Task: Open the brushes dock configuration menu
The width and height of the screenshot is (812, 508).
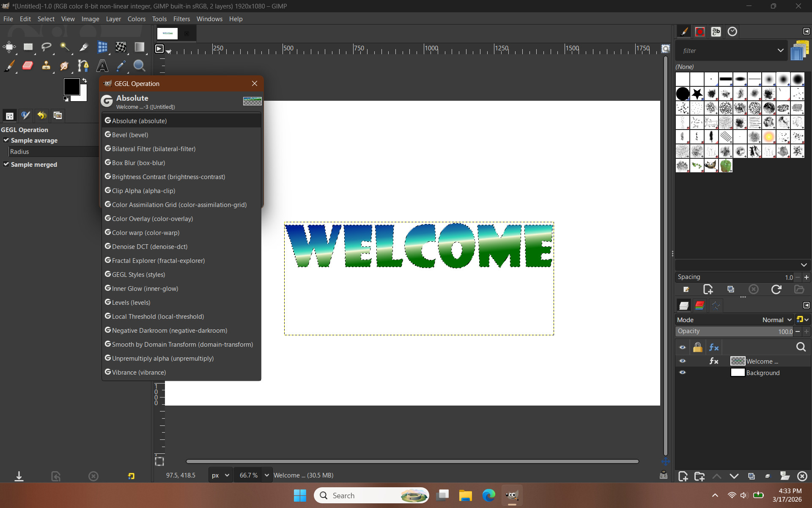Action: [806, 31]
